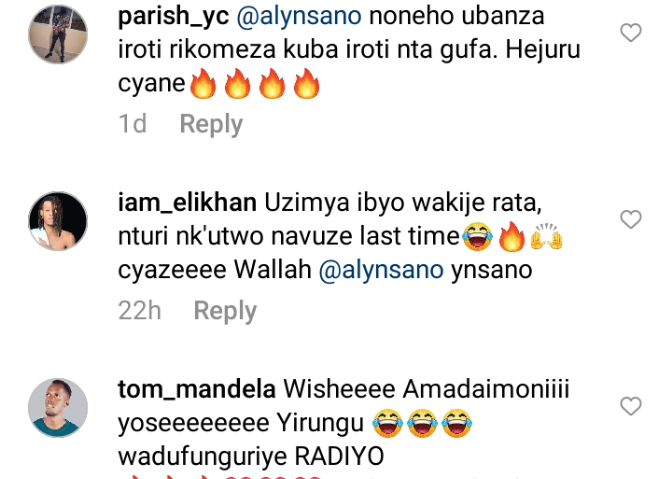Click the fire emojis after "cyane"
Screen dimensions: 672x479
(255, 83)
